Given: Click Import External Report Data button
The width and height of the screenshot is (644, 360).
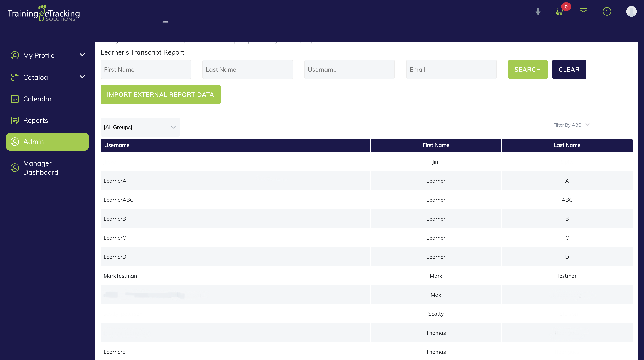Looking at the screenshot, I should click(161, 95).
